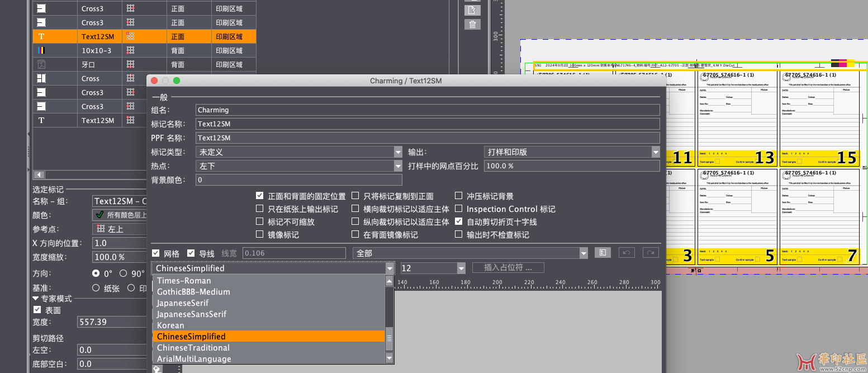Uncheck the 网格 checkbox

click(155, 253)
